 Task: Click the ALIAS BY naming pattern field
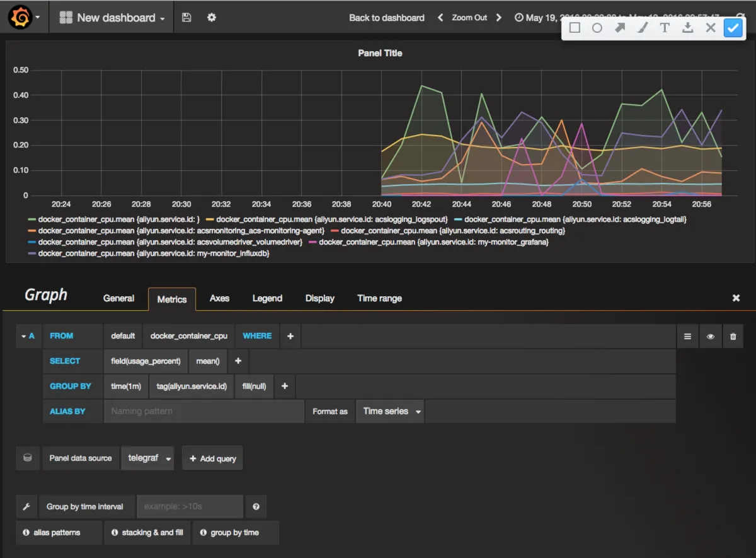204,411
